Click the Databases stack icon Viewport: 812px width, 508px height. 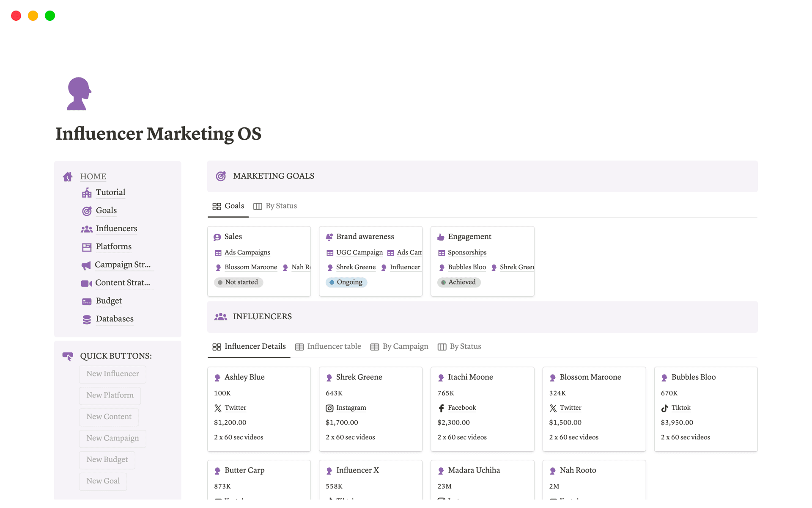tap(87, 319)
